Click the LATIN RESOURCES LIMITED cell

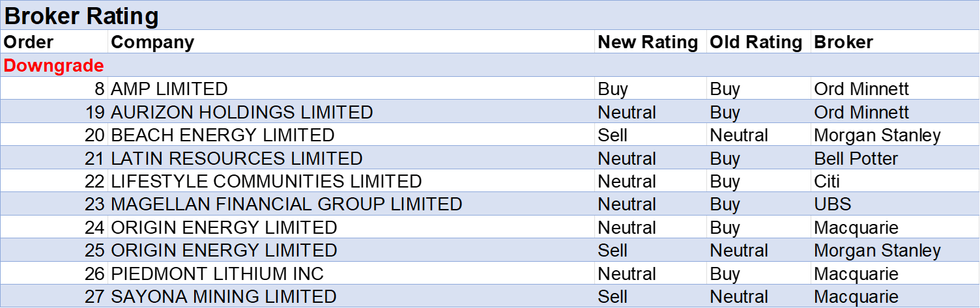(x=237, y=158)
